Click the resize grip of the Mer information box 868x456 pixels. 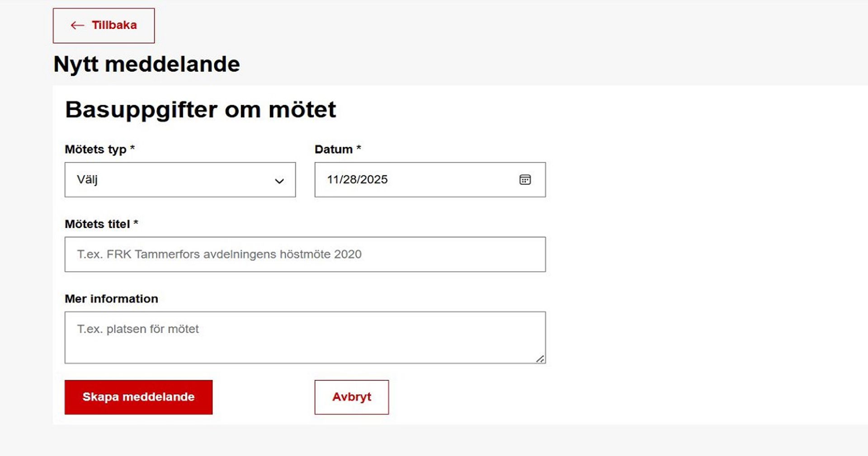click(x=541, y=359)
